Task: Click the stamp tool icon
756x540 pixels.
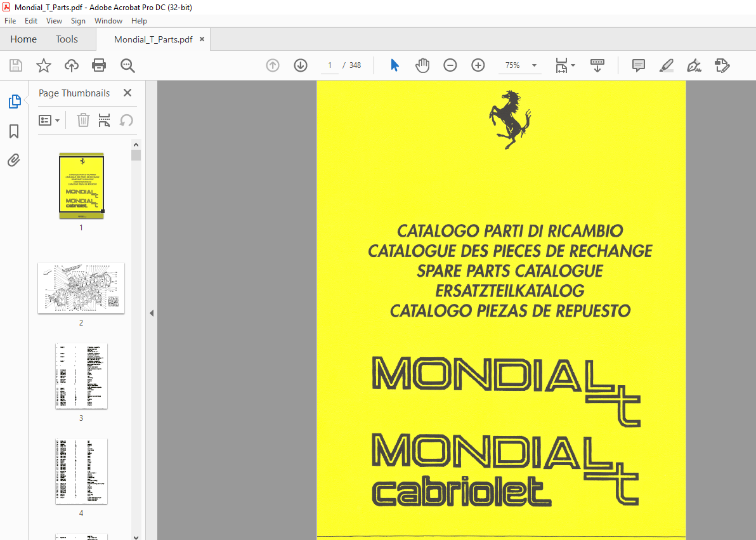Action: point(722,65)
